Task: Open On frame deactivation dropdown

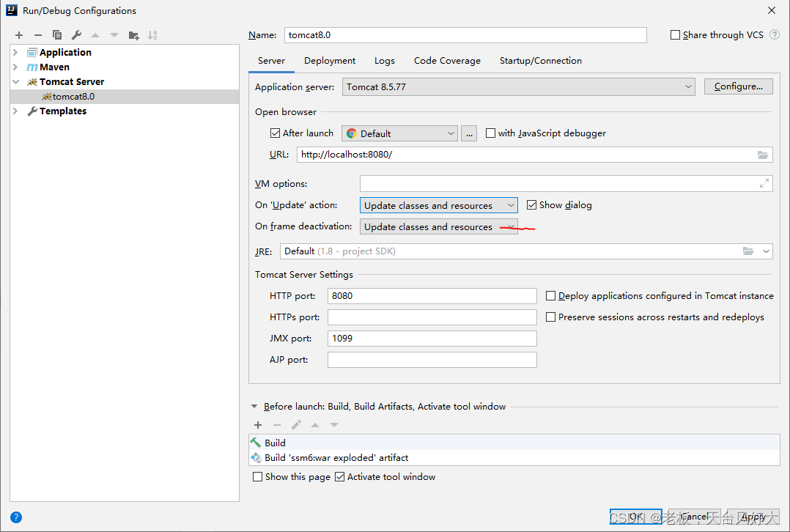Action: click(x=438, y=226)
